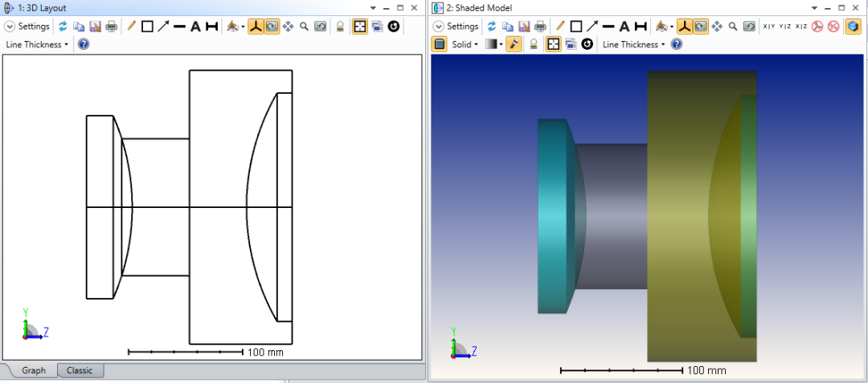Click the refresh icon in 3D Layout toolbar

point(63,26)
